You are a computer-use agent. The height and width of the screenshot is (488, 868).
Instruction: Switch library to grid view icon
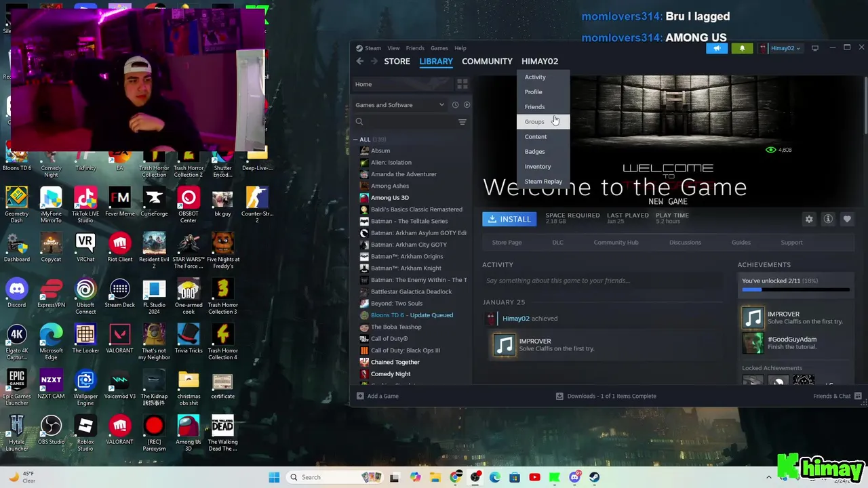[462, 84]
